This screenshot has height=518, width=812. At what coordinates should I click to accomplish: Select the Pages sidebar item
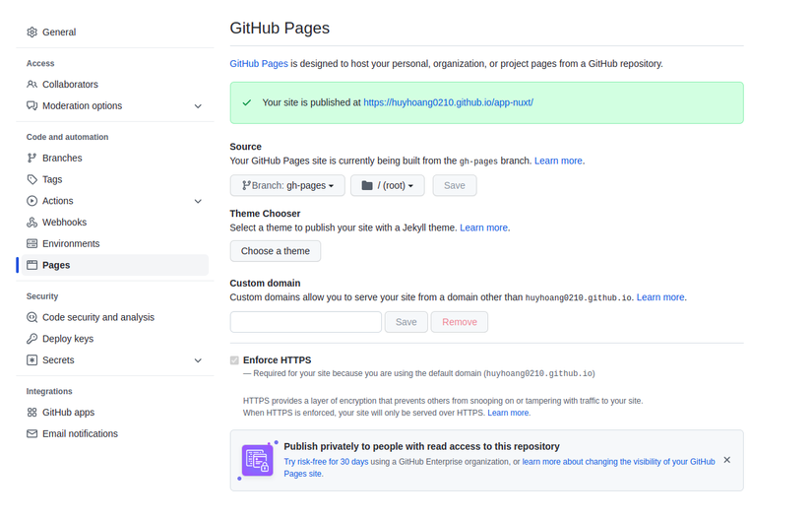(115, 265)
